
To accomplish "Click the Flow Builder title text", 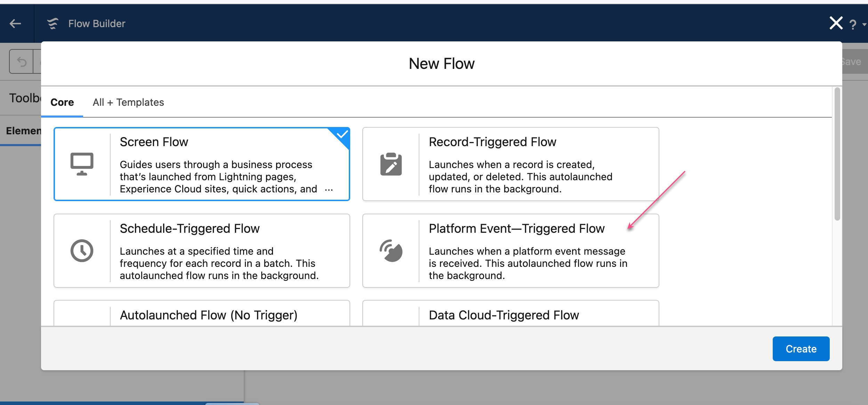I will tap(97, 24).
